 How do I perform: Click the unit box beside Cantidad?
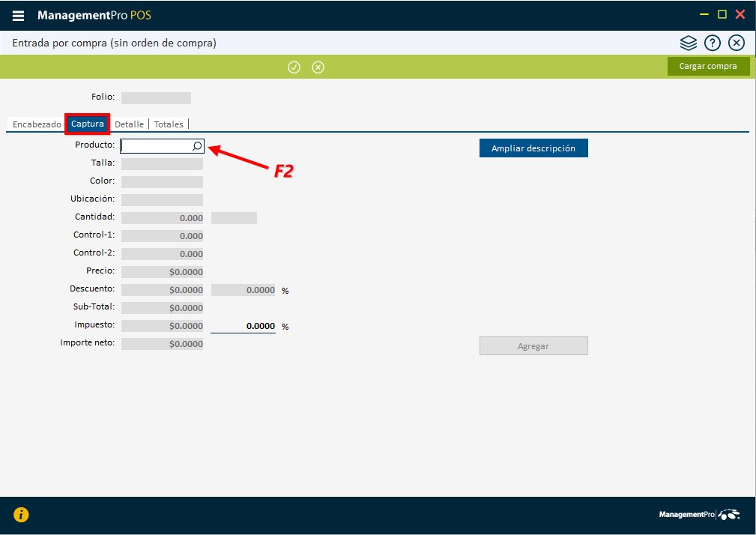point(234,218)
